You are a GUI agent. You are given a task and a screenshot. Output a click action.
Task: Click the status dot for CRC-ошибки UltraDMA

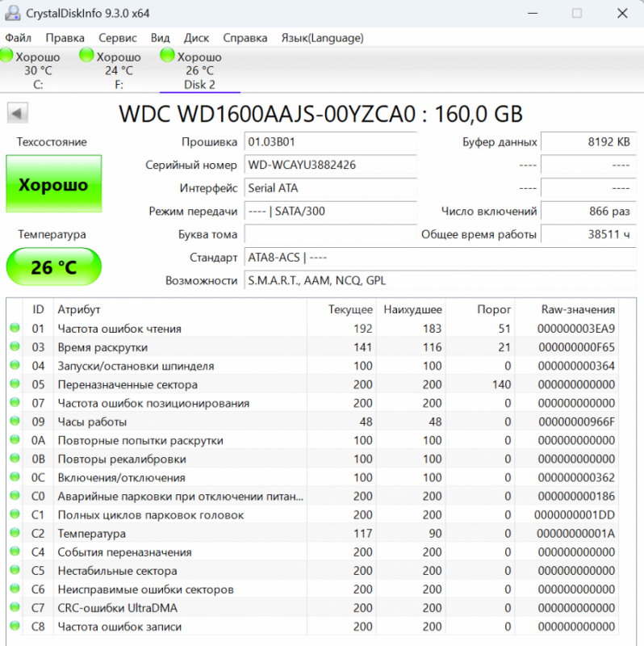(x=15, y=607)
